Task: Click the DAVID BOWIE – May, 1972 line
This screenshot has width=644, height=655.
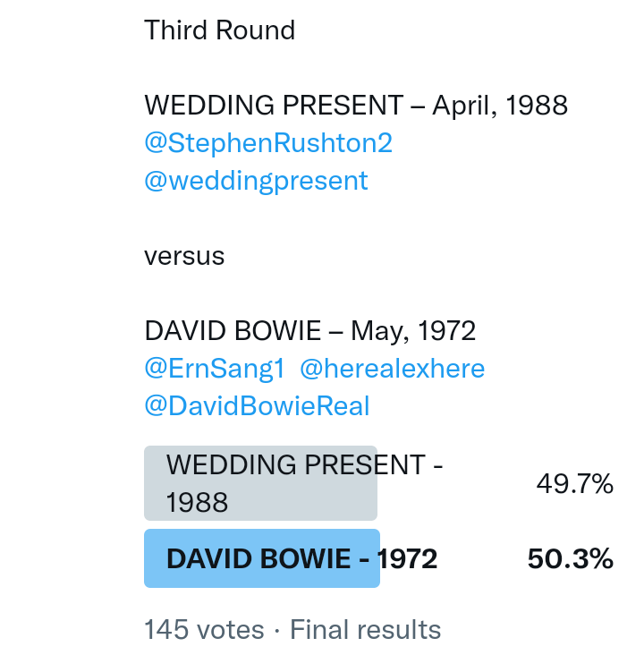Action: click(x=310, y=331)
